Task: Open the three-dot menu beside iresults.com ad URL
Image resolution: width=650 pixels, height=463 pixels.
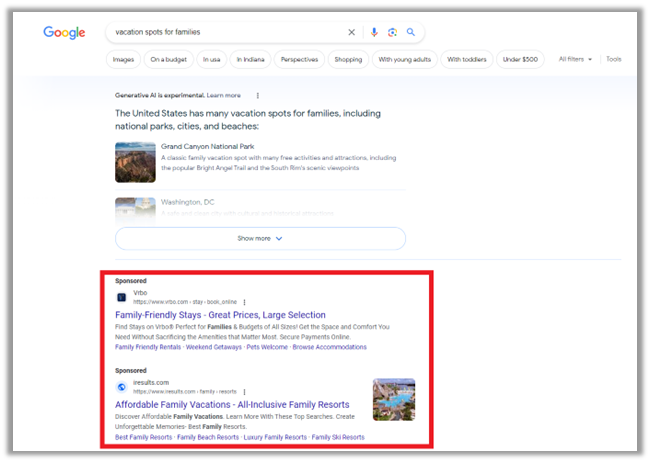Action: coord(244,392)
